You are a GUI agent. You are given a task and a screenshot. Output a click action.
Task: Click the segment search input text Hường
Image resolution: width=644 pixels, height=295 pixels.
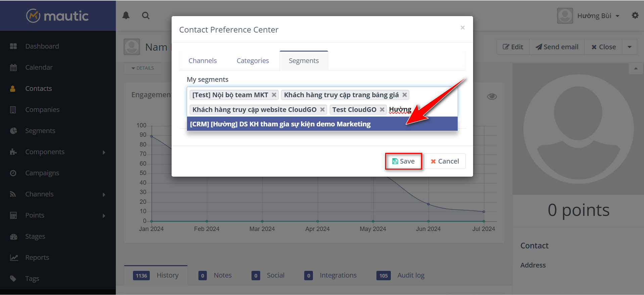point(400,110)
